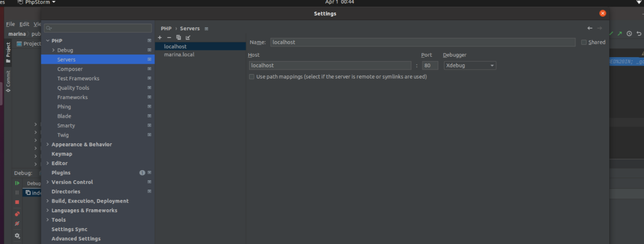This screenshot has height=244, width=644.
Task: Click the rollback arrow in main toolbar
Action: 639,33
